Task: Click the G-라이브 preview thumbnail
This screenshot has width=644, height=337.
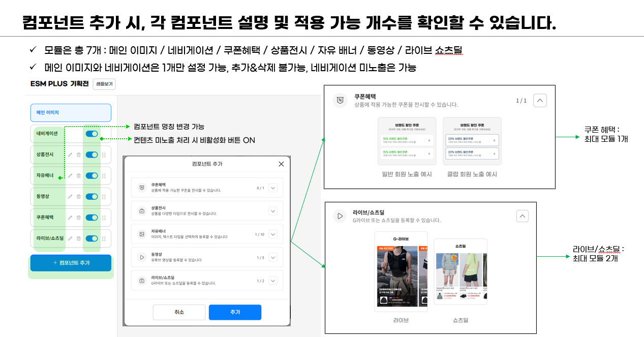Action: (x=401, y=271)
